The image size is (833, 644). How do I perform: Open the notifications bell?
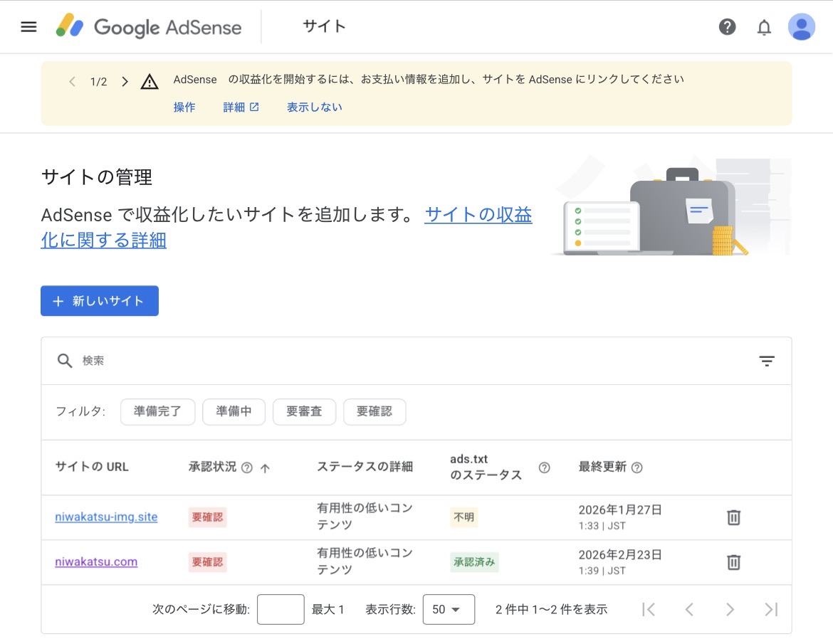pos(764,26)
